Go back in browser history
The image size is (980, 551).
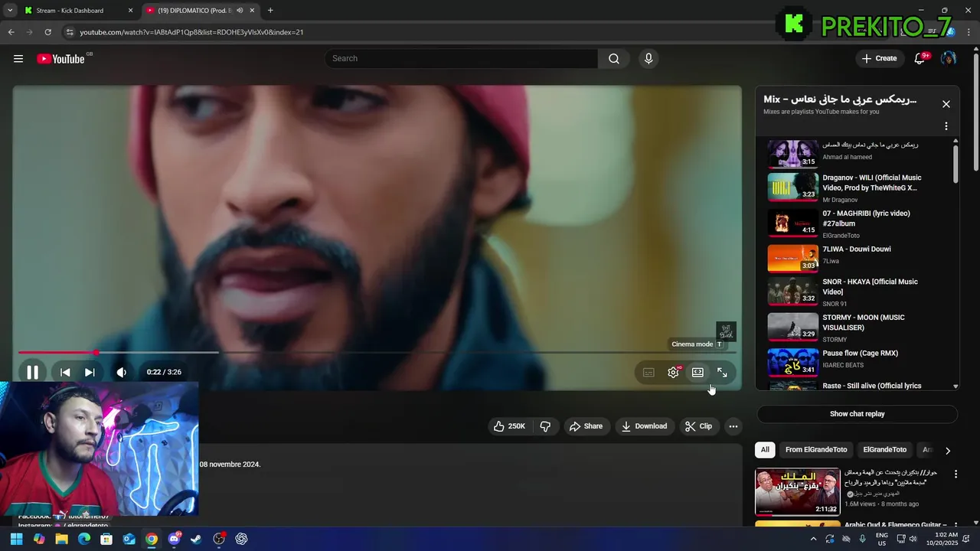(11, 32)
